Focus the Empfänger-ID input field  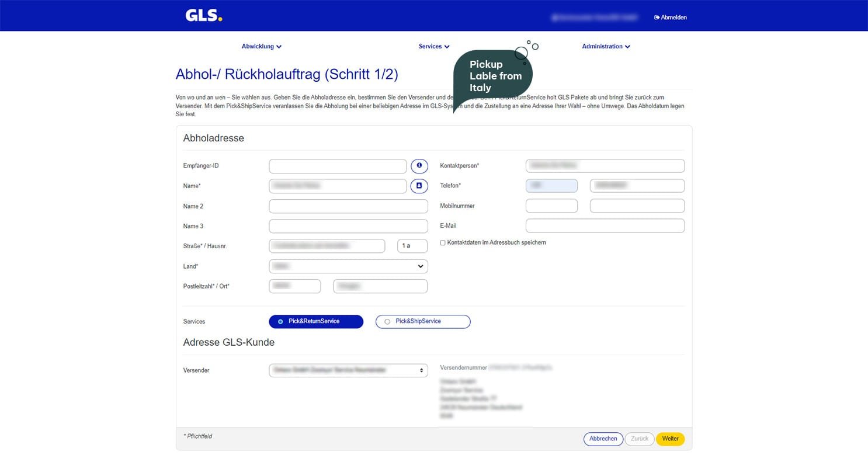tap(337, 166)
